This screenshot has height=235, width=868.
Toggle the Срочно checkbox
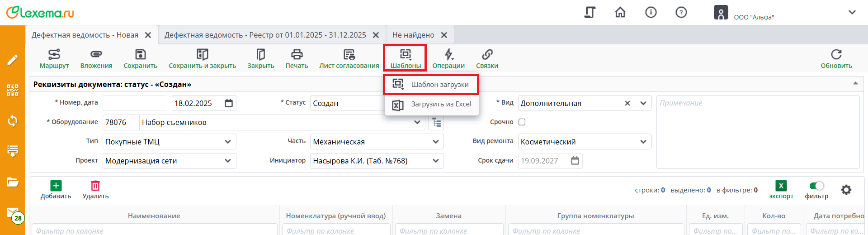[x=522, y=122]
